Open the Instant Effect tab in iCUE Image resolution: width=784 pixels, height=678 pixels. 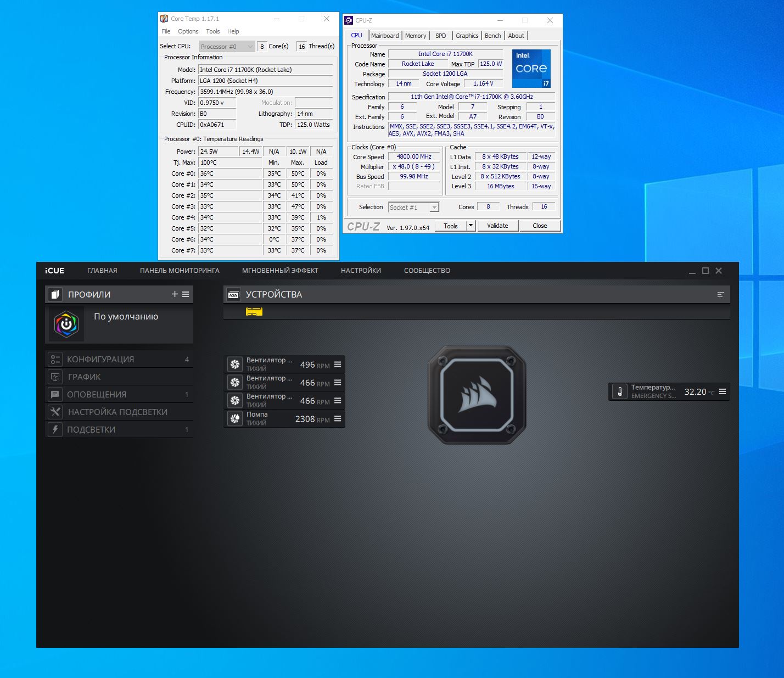click(280, 271)
